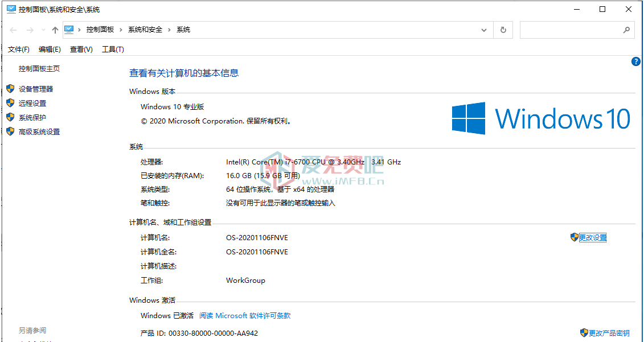This screenshot has width=644, height=342.
Task: Click 系统 breadcrumb in address bar
Action: click(183, 30)
